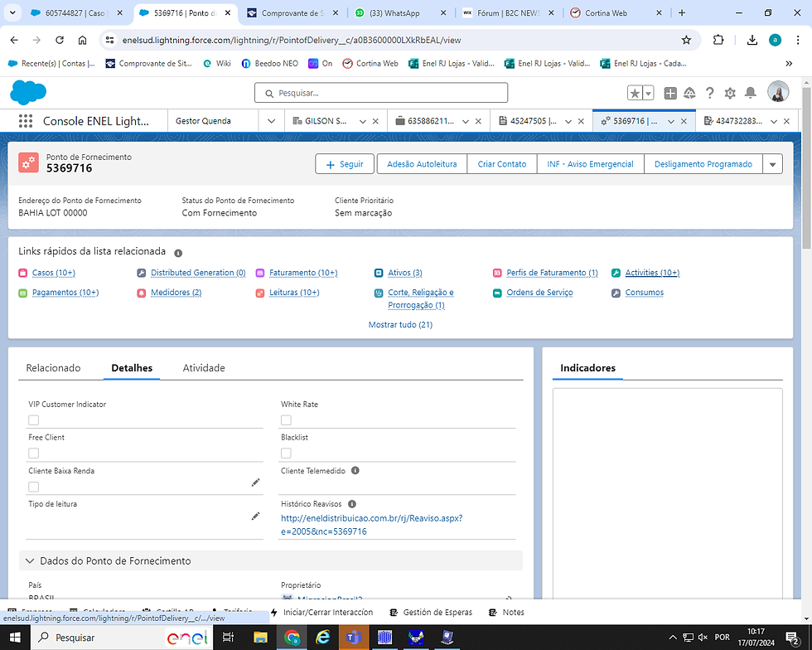Toggle Blacklist checkbox
Viewport: 812px width, 650px height.
286,453
